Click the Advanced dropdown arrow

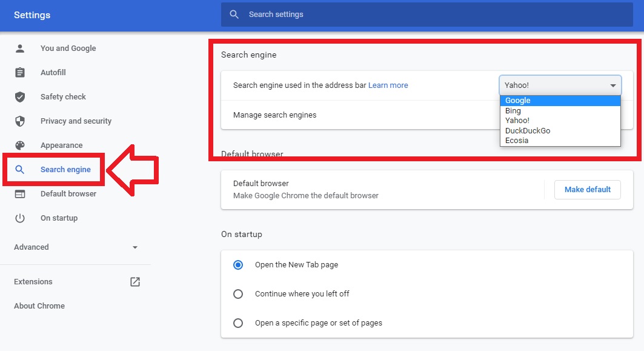tap(135, 247)
